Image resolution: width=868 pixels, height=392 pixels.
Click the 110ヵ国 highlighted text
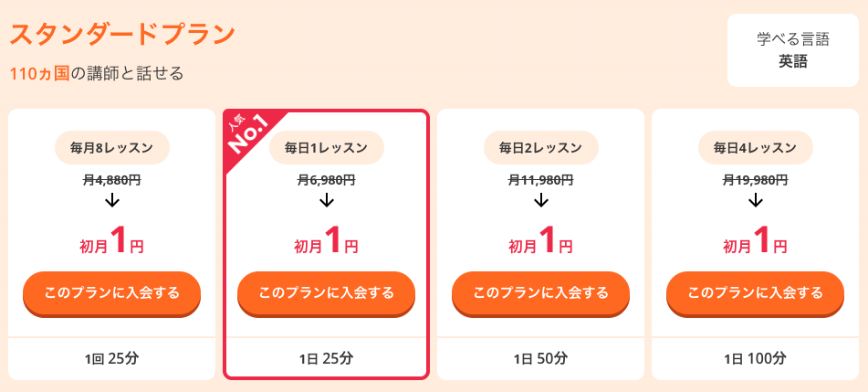(40, 74)
